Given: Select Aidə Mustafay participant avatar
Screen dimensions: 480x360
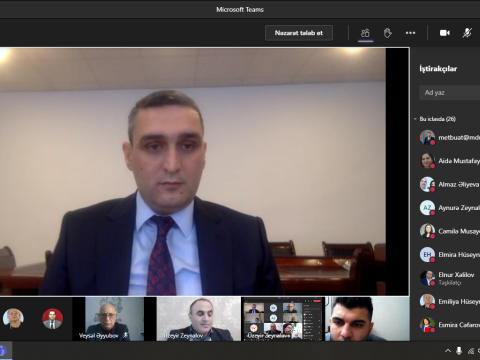Looking at the screenshot, I should [x=427, y=161].
